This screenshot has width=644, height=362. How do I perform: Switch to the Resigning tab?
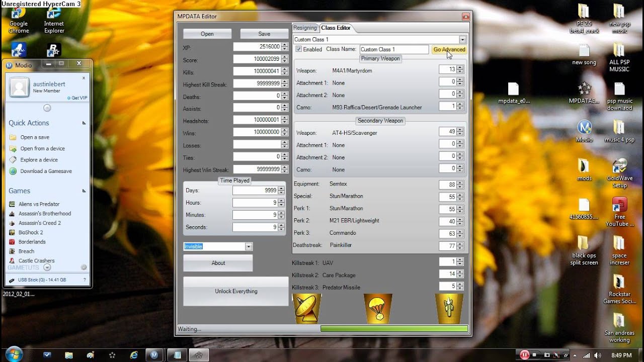coord(305,28)
